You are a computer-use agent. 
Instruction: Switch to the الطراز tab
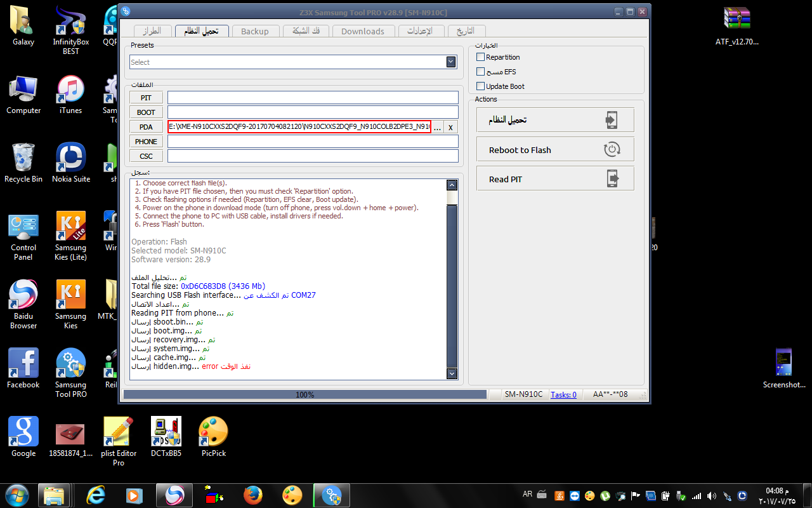click(x=152, y=31)
